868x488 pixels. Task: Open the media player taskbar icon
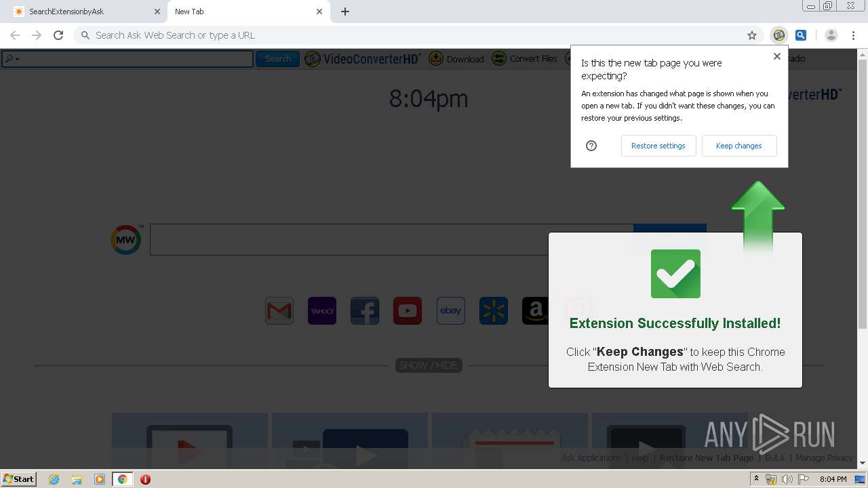[x=100, y=479]
